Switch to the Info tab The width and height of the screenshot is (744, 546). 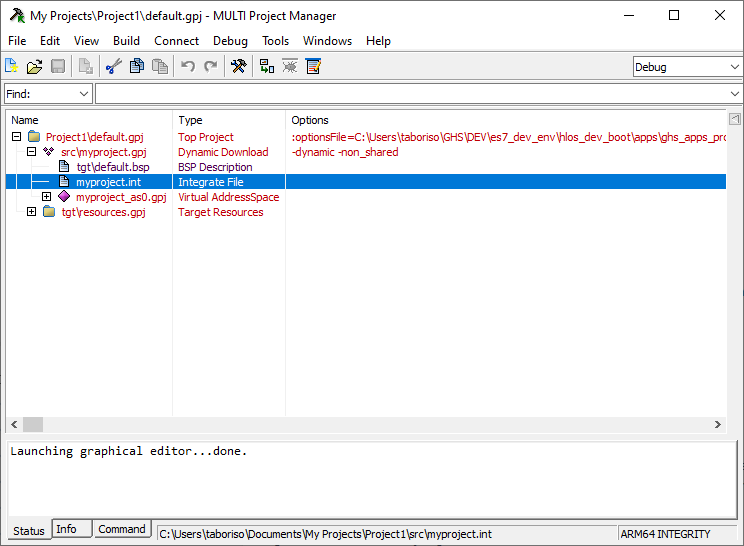[66, 529]
